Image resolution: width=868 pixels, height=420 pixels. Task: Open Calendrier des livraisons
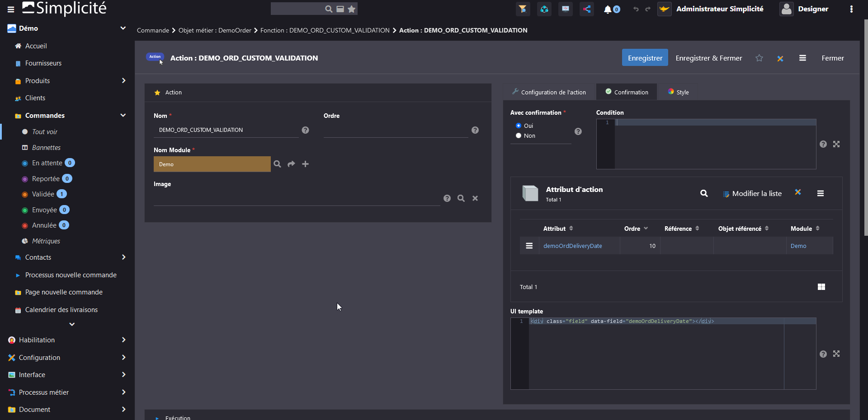click(61, 310)
